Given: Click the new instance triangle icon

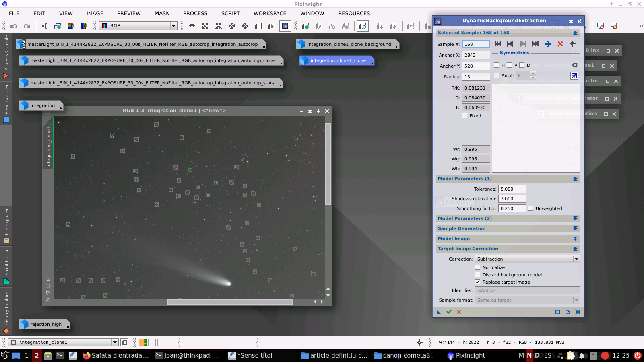Looking at the screenshot, I should [439, 312].
